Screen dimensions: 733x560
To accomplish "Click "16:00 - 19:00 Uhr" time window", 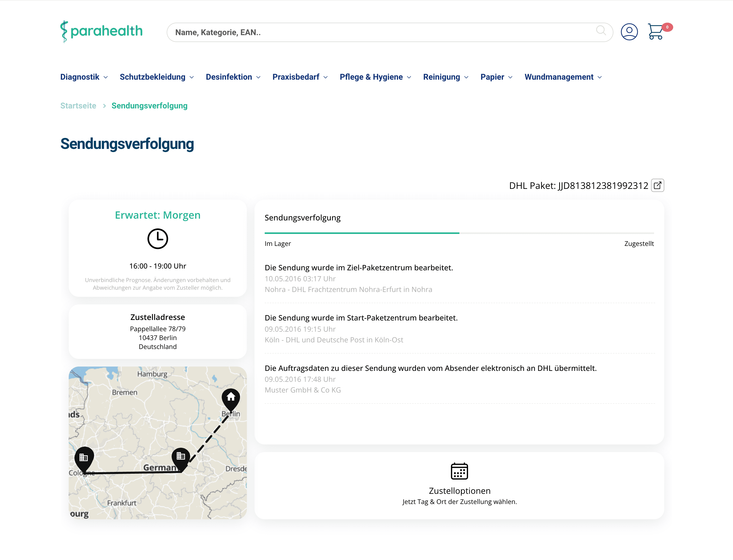I will [158, 266].
